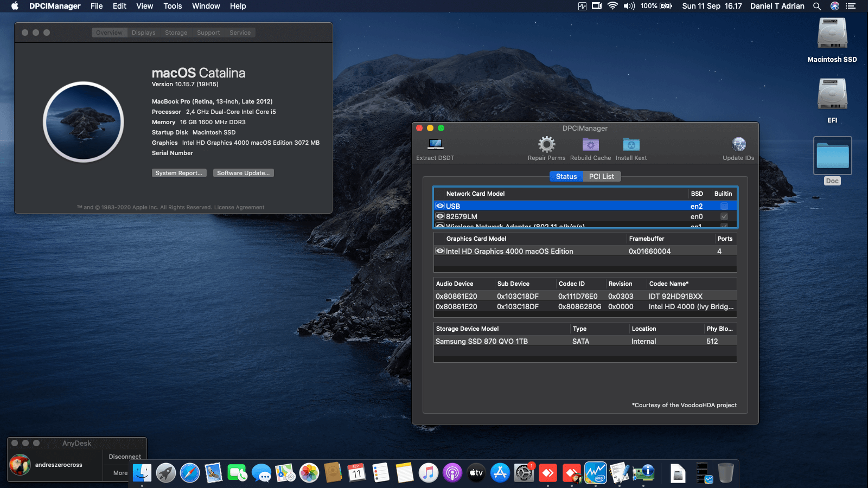868x488 pixels.
Task: Click eye icon on 82579LM row
Action: click(440, 216)
